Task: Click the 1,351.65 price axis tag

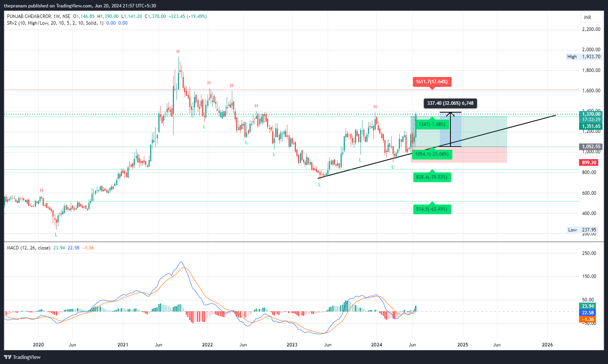Action: (x=591, y=126)
